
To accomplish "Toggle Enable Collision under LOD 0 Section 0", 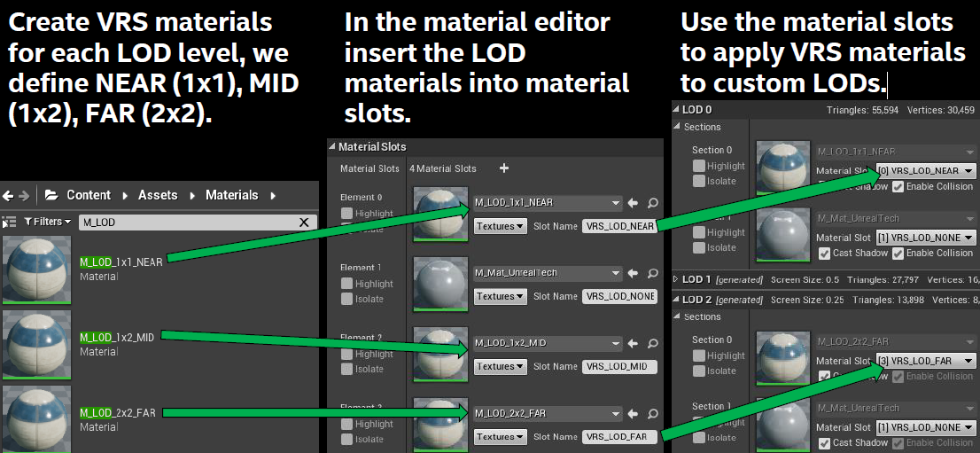I will click(x=898, y=186).
